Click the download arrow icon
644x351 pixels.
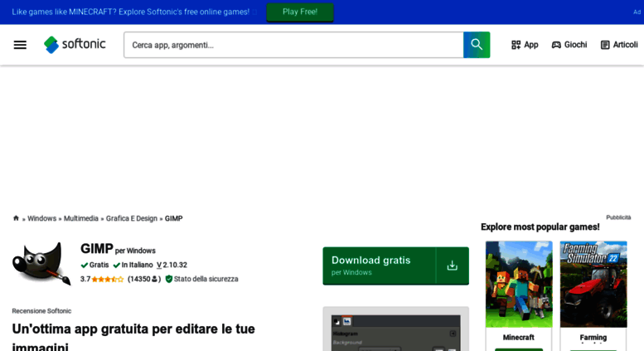click(x=453, y=266)
